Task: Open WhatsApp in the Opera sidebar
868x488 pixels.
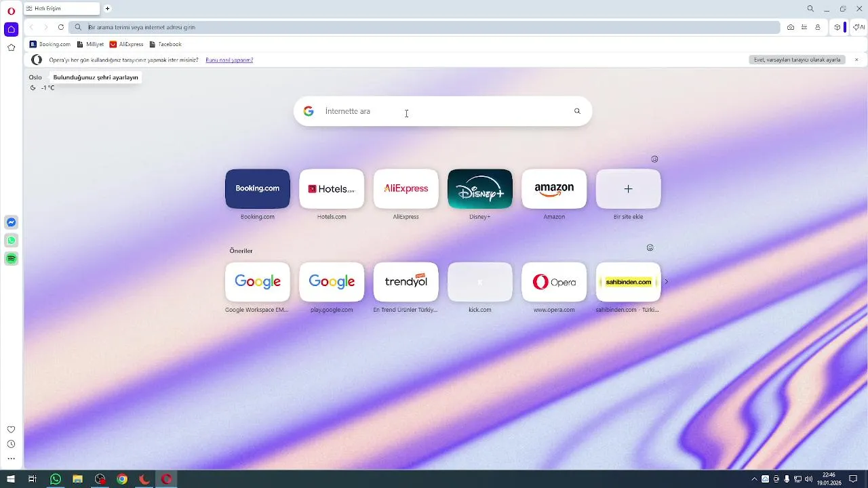Action: (x=11, y=241)
